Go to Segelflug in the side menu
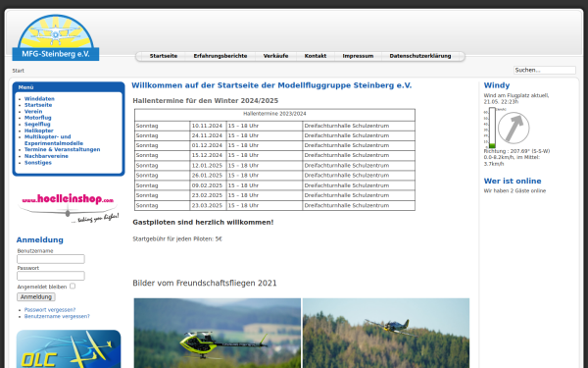Screen dimensions: 588x368 coord(37,125)
